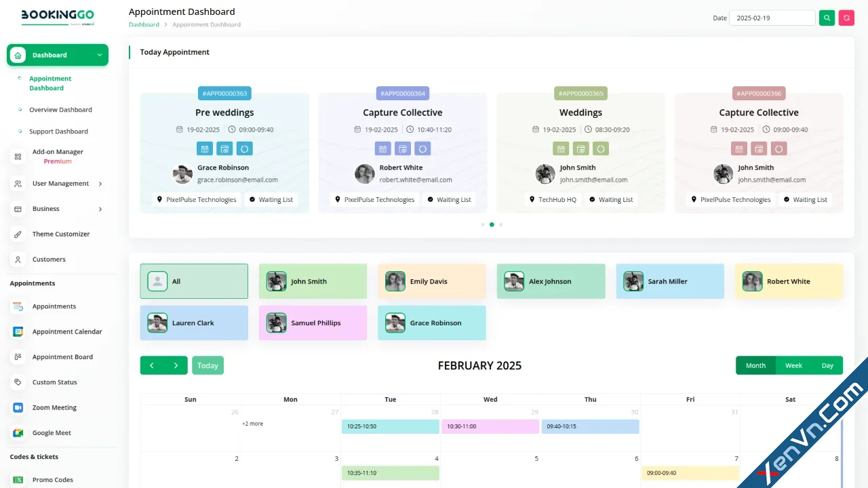This screenshot has width=868, height=488.
Task: Click the green search icon in top bar
Action: (x=827, y=18)
